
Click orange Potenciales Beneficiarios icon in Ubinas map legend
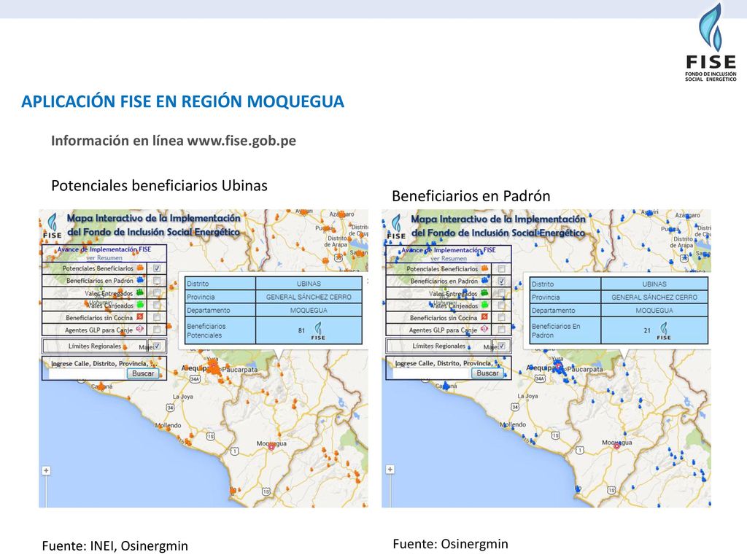(x=139, y=268)
